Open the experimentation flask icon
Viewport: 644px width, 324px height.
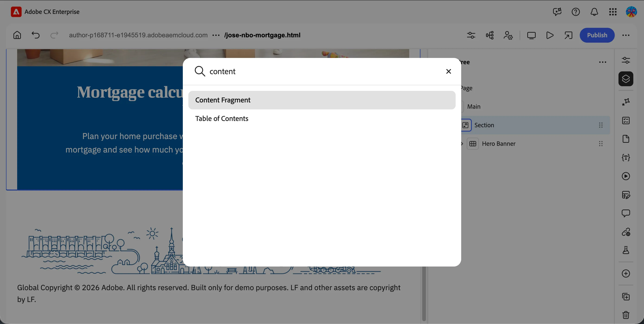[x=626, y=250]
